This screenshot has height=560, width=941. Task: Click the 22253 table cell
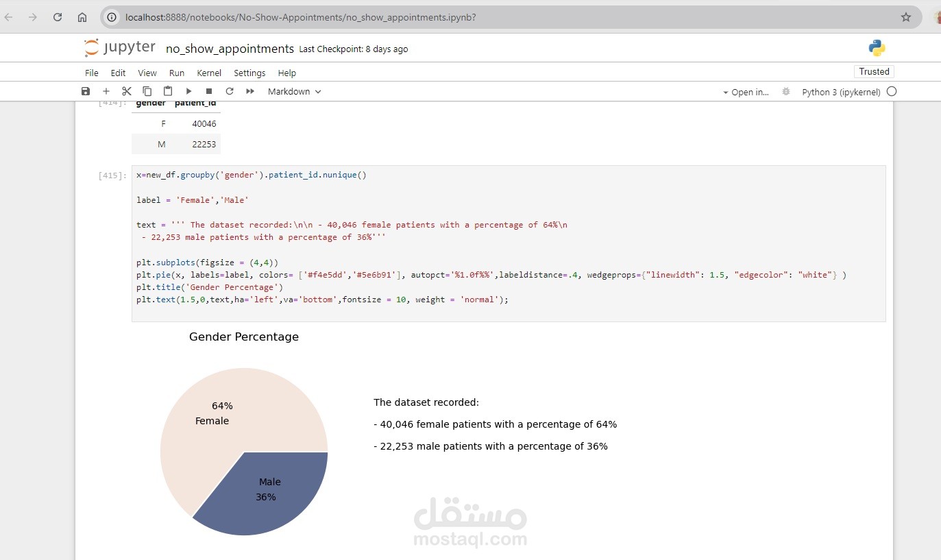click(x=204, y=144)
